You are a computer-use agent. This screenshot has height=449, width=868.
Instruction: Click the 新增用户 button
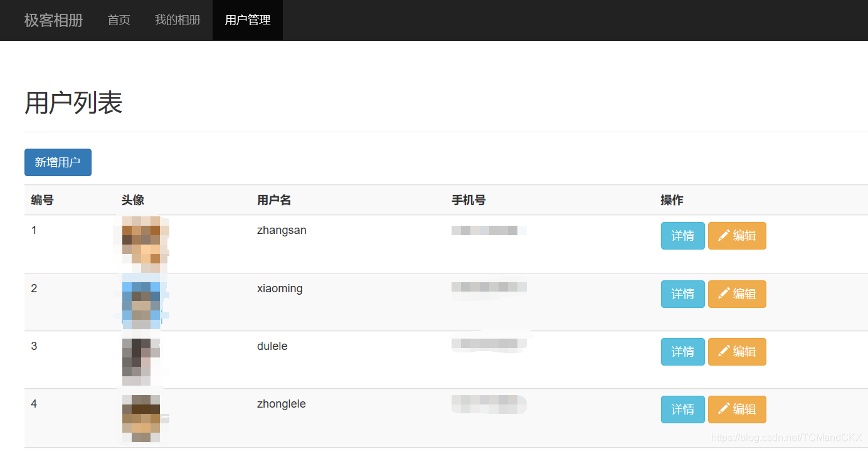coord(58,162)
